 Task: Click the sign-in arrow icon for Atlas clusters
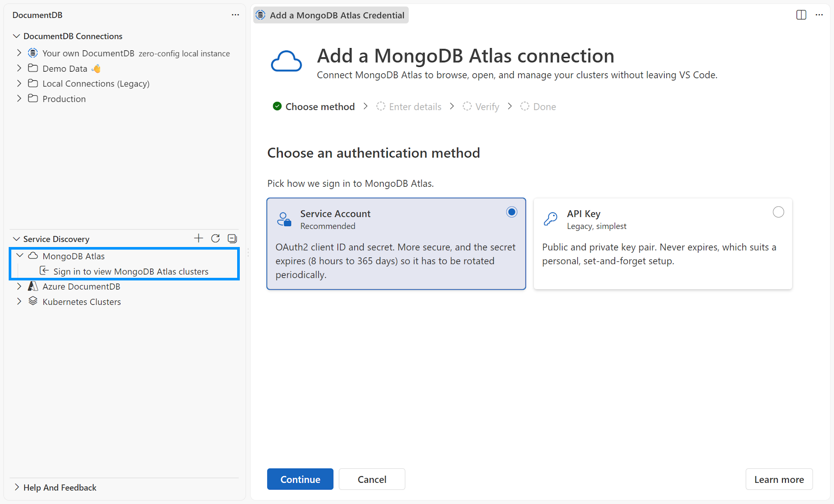coord(44,271)
